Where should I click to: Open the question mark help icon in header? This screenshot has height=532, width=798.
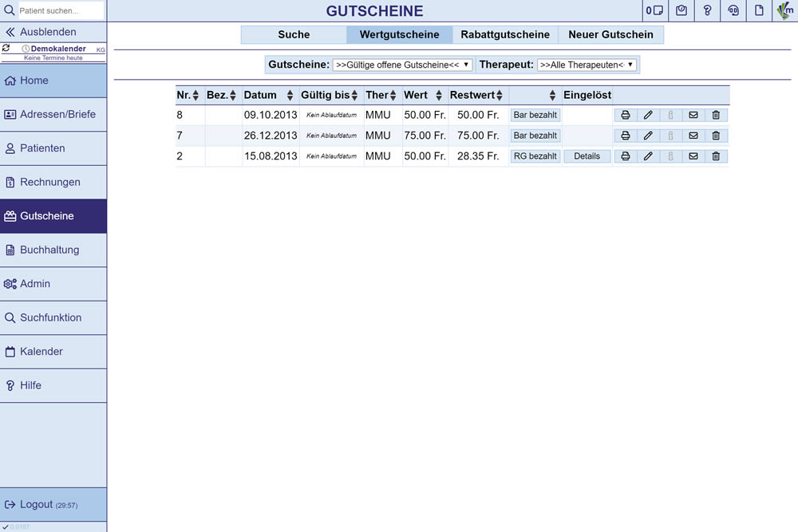point(707,11)
